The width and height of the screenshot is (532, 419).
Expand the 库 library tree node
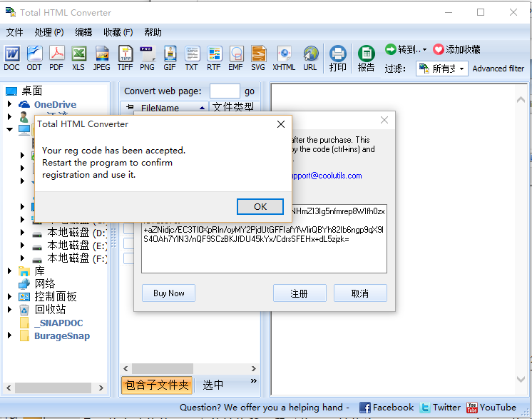pyautogui.click(x=10, y=271)
